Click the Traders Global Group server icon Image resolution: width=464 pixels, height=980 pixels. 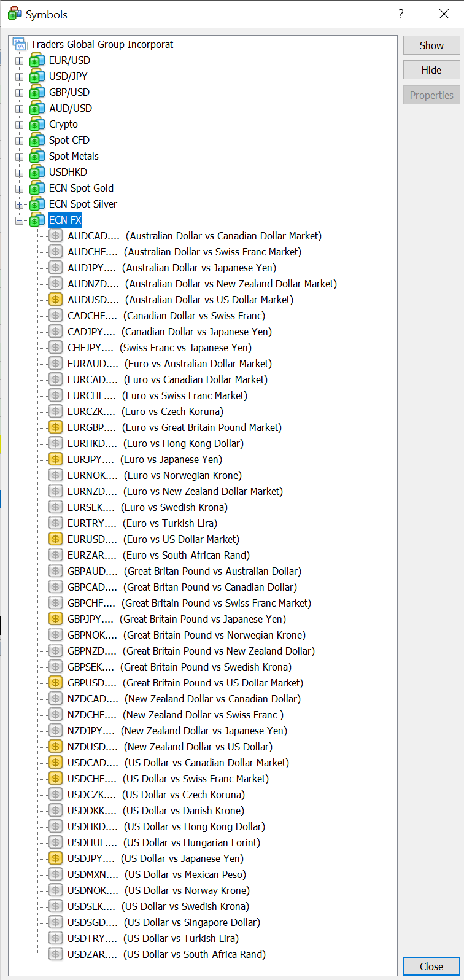coord(20,44)
